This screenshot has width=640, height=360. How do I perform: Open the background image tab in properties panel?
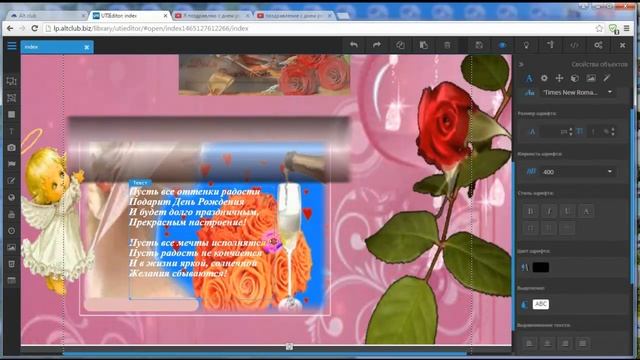coord(591,78)
